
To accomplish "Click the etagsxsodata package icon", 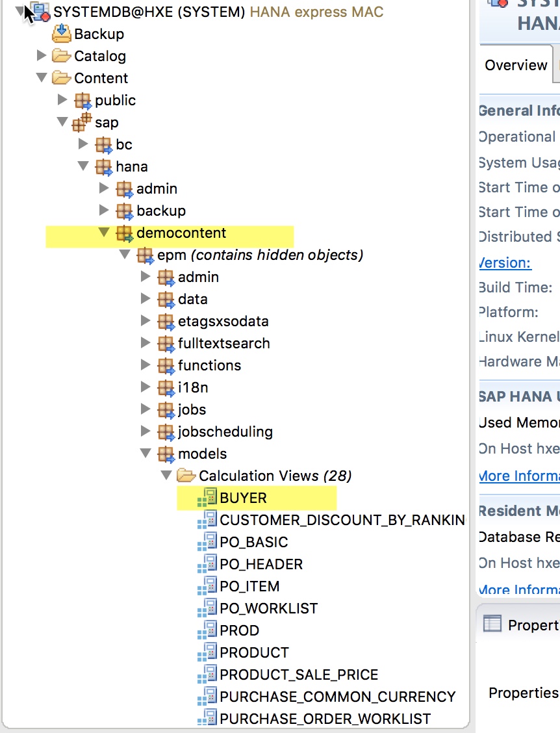I will (166, 321).
